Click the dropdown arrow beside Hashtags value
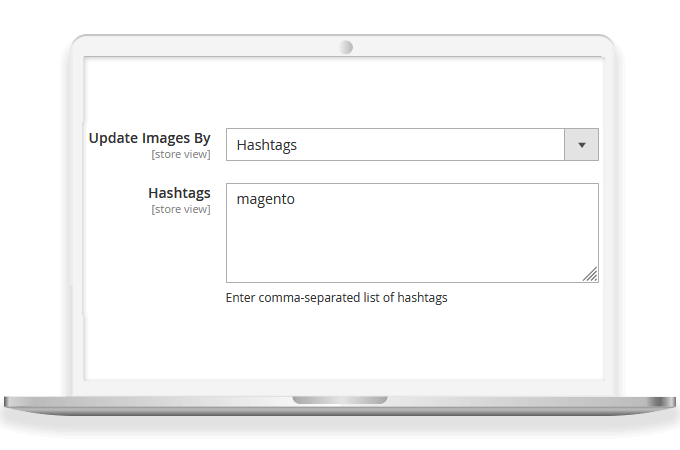Image resolution: width=680 pixels, height=450 pixels. pos(581,145)
